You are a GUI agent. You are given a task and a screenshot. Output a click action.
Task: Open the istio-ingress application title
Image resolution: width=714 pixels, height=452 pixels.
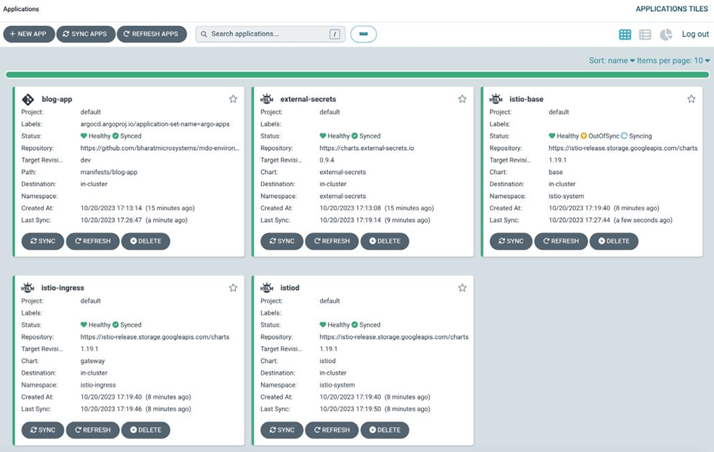[x=63, y=288]
